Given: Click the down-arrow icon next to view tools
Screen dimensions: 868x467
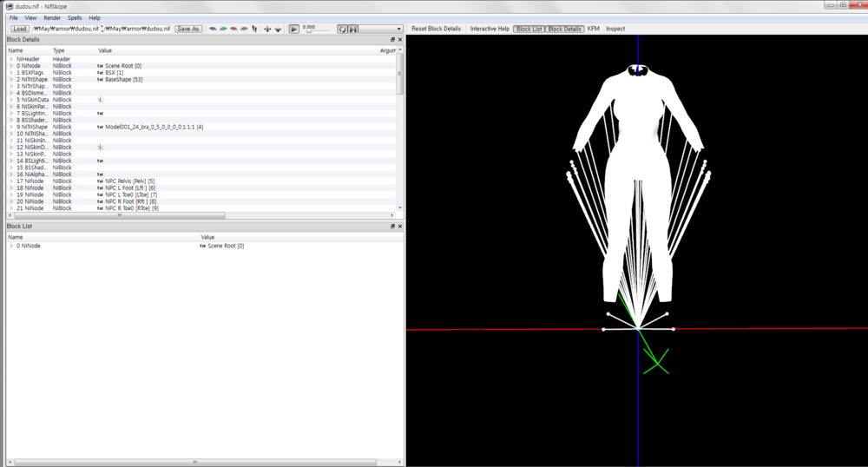Looking at the screenshot, I should pos(278,30).
